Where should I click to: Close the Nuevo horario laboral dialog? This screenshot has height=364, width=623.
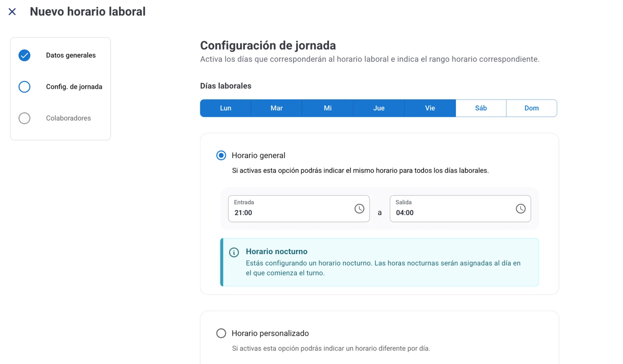12,12
